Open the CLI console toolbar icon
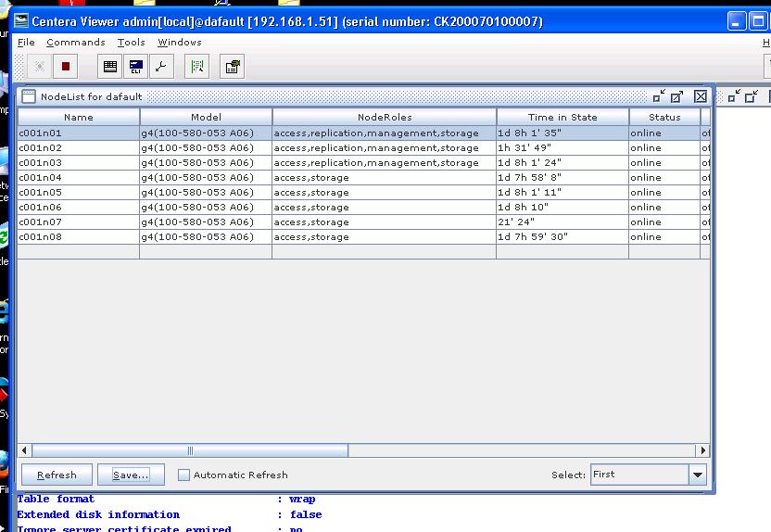This screenshot has width=771, height=532. 135,67
